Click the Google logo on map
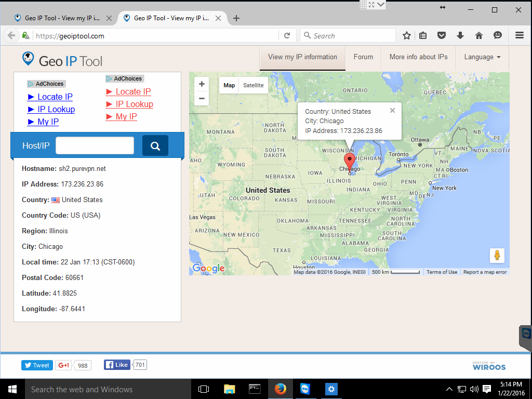Viewport: 532px width, 399px height. [x=208, y=268]
